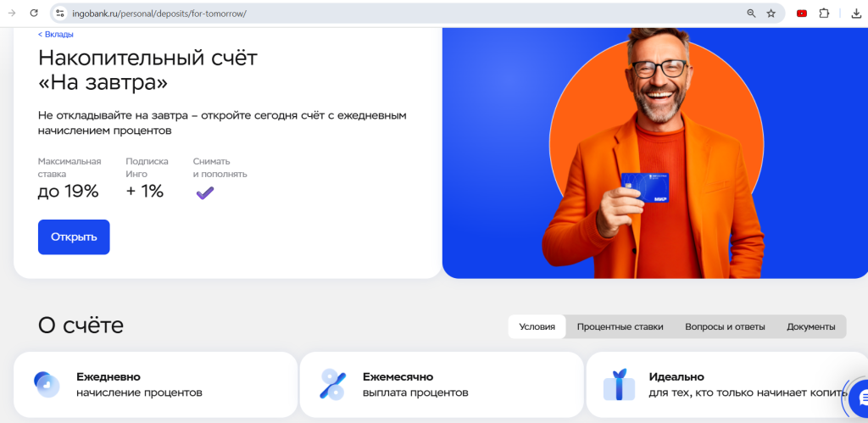Bookmark this page with the star icon
Image resolution: width=868 pixels, height=423 pixels.
tap(771, 14)
